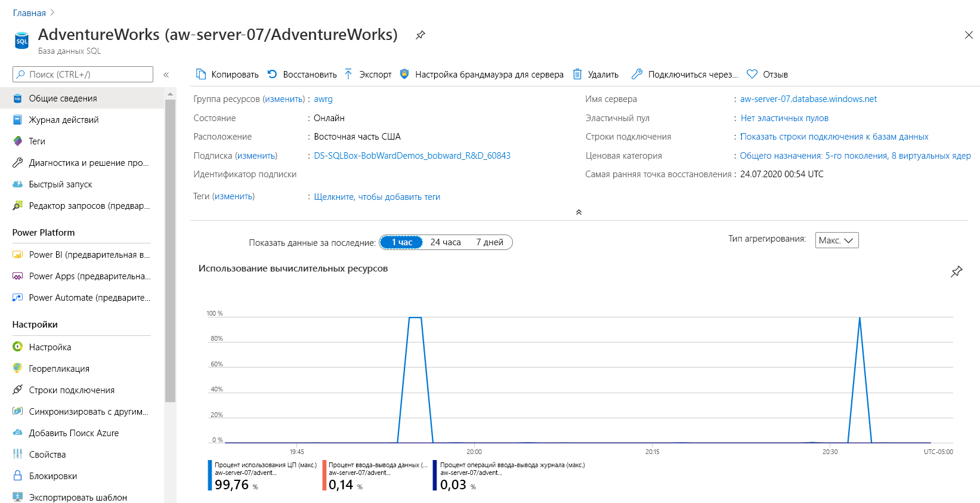The width and height of the screenshot is (980, 503).
Task: Select the 1 час time range
Action: pyautogui.click(x=401, y=242)
